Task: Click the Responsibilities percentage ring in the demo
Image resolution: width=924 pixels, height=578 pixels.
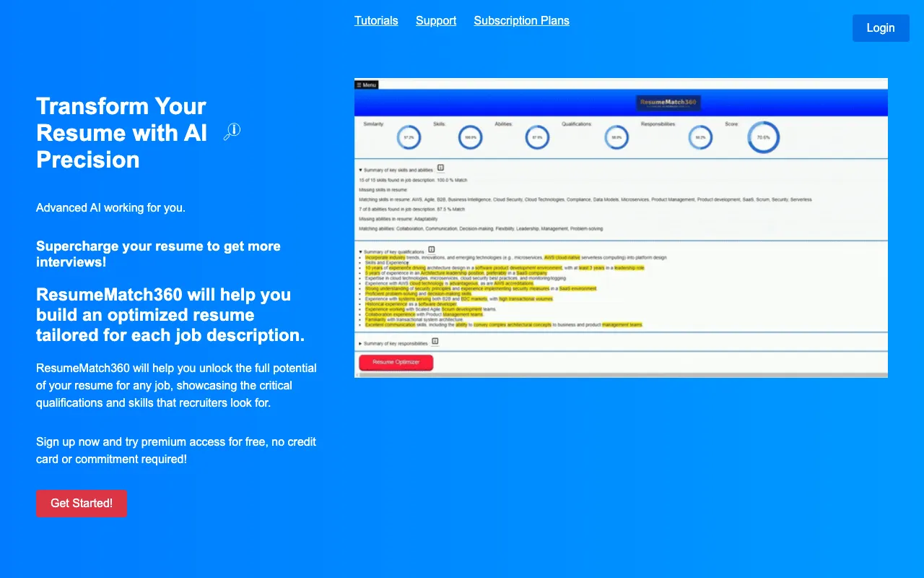Action: [x=700, y=137]
